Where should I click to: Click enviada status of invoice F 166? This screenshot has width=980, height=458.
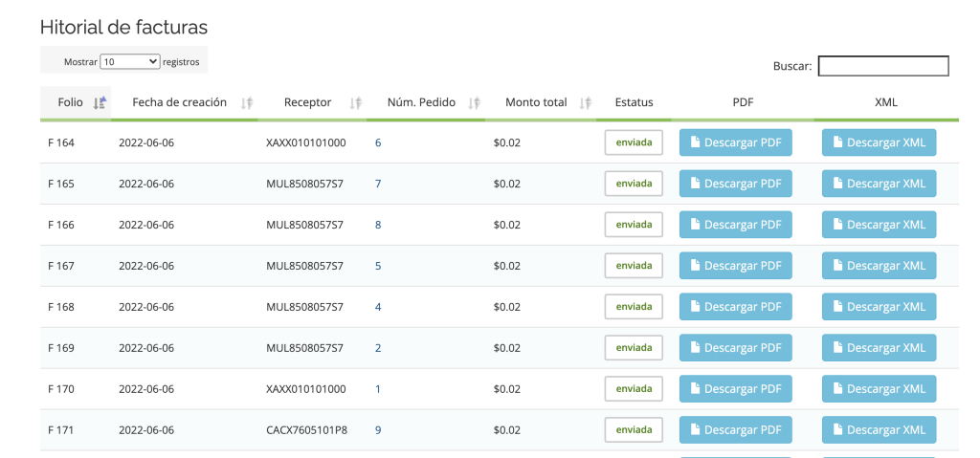point(634,225)
